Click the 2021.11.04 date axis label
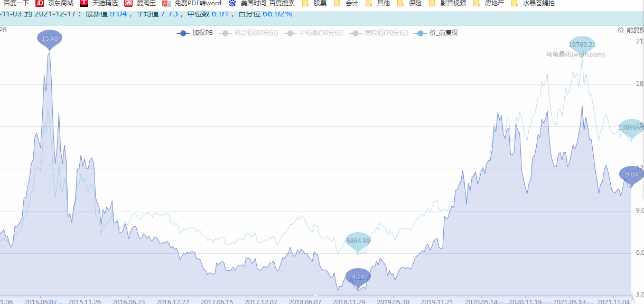This screenshot has width=644, height=304. click(x=613, y=301)
